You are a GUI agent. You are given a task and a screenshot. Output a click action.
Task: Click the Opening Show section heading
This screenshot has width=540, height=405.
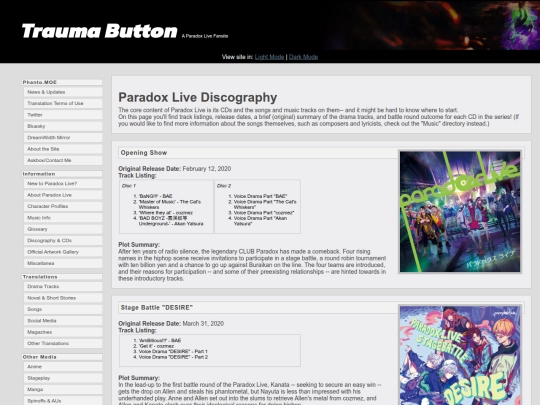tap(144, 153)
